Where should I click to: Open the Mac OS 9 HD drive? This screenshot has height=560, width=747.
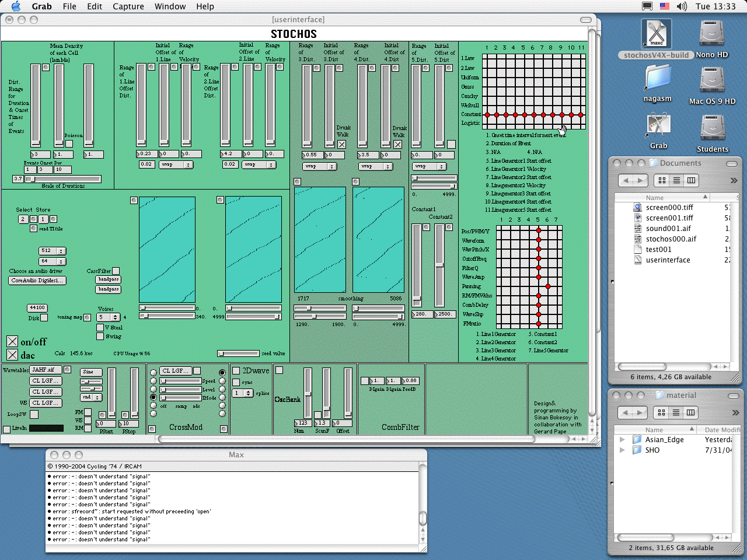[712, 80]
